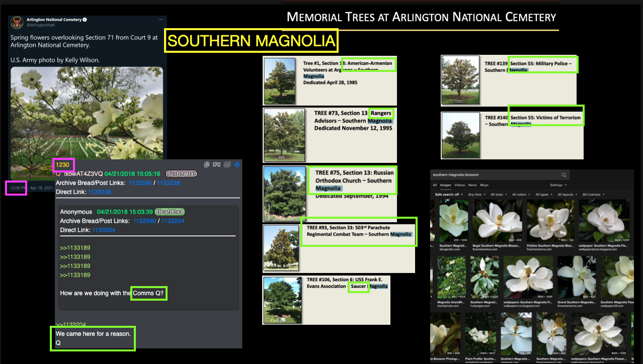Screen dimensions: 643x364
Task: Open the Tree #75 Russian Orthodox Church photo
Action: 285,194
